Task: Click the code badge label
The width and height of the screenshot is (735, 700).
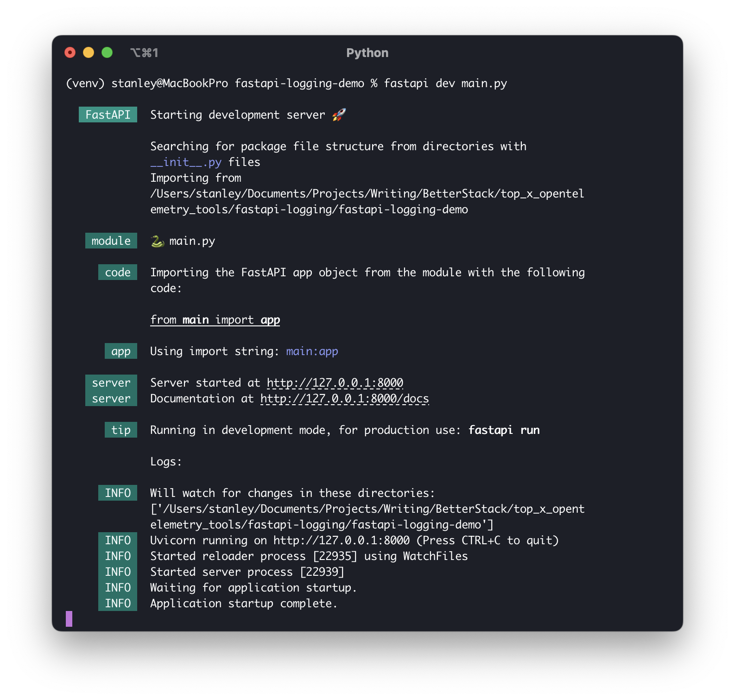Action: pyautogui.click(x=118, y=272)
